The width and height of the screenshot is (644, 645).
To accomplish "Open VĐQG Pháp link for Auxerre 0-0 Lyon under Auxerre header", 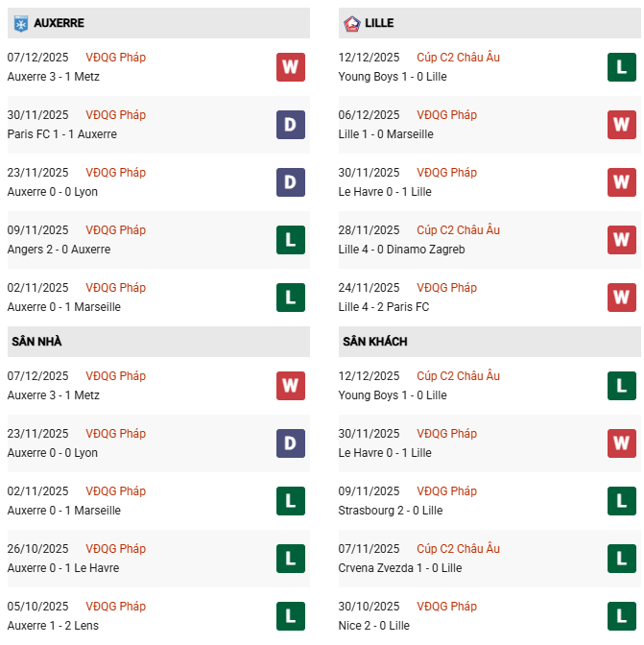I will [x=115, y=173].
